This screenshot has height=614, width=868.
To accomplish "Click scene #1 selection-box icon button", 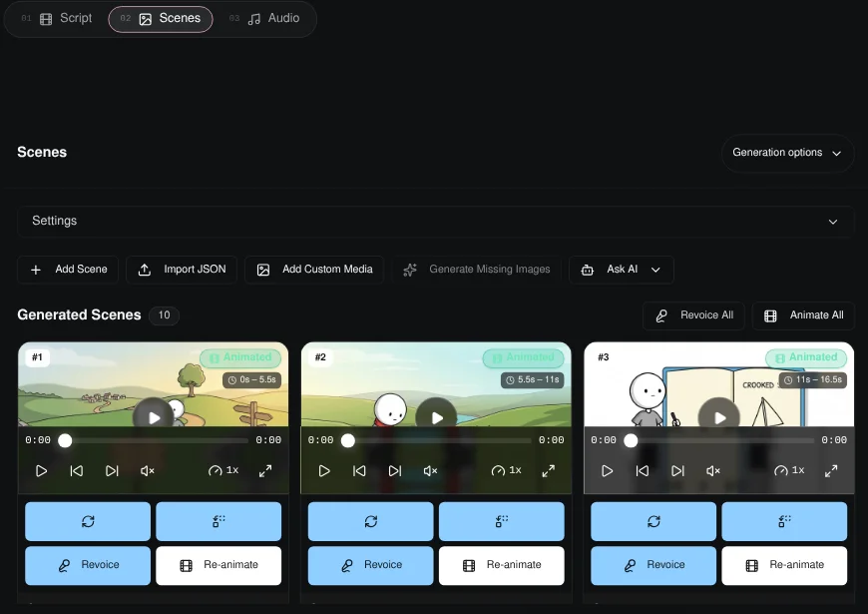I will click(218, 521).
